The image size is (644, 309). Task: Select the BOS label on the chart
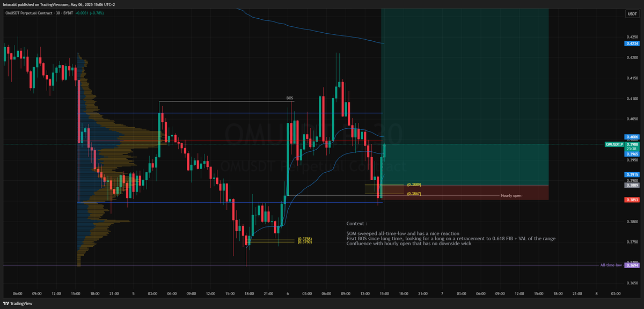click(290, 99)
